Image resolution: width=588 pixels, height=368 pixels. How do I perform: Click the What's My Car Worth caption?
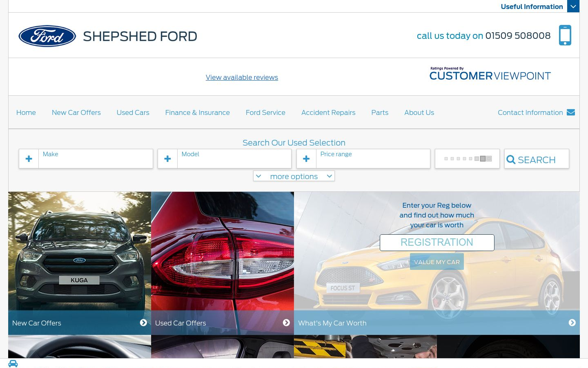click(x=332, y=323)
